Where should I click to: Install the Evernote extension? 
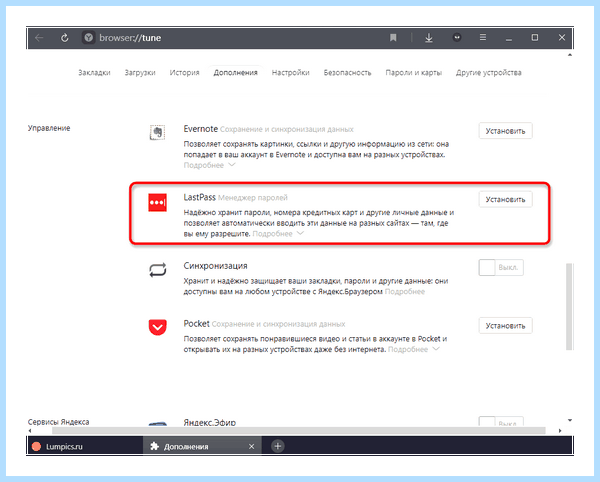tap(505, 131)
